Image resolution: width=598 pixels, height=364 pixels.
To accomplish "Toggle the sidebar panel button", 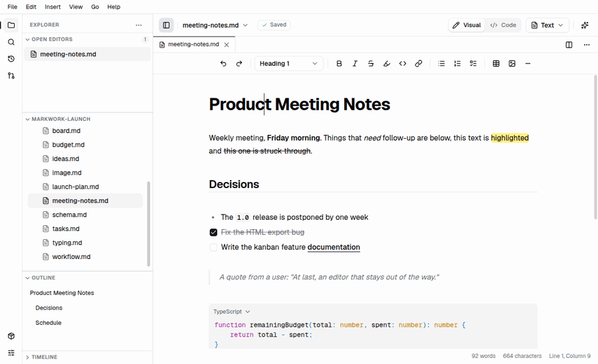I will (x=166, y=25).
